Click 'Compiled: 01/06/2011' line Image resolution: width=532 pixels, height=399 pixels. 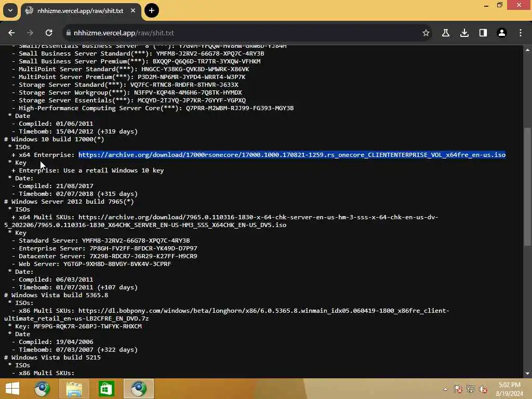52,124
